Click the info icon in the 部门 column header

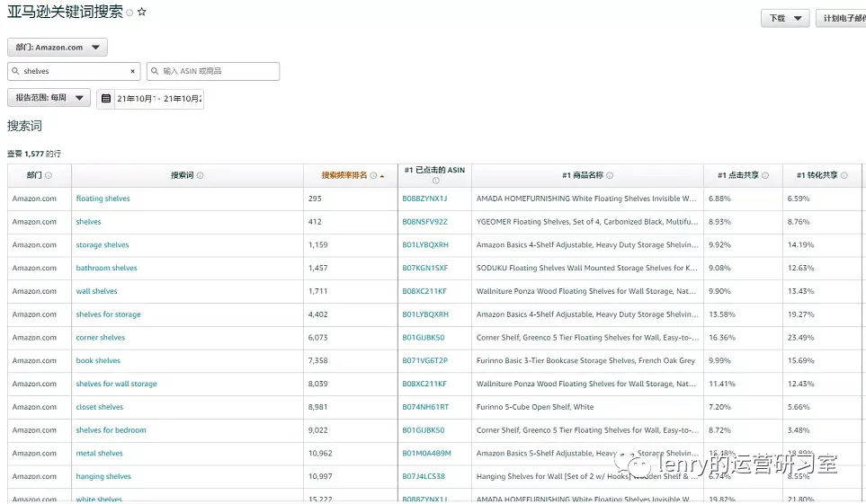49,175
